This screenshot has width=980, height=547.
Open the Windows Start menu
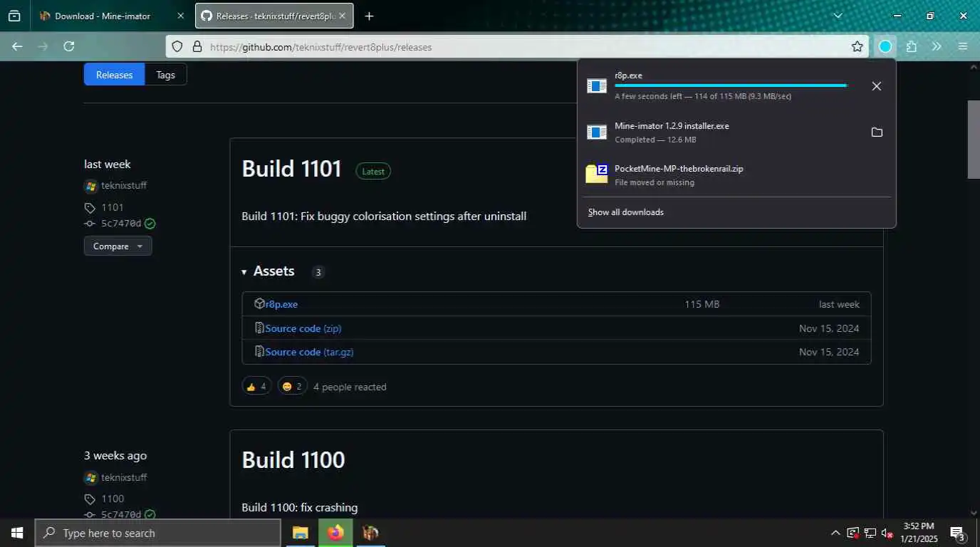(17, 533)
